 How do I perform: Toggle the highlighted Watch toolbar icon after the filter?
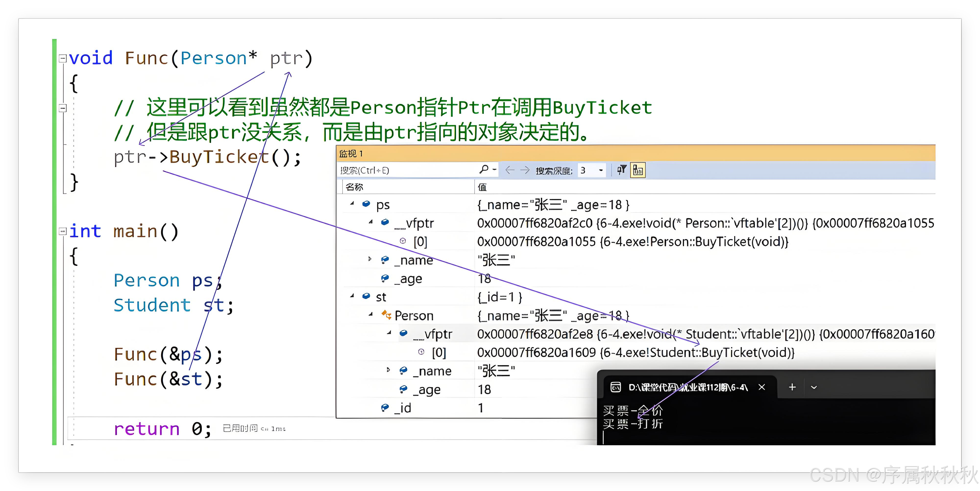click(x=638, y=170)
